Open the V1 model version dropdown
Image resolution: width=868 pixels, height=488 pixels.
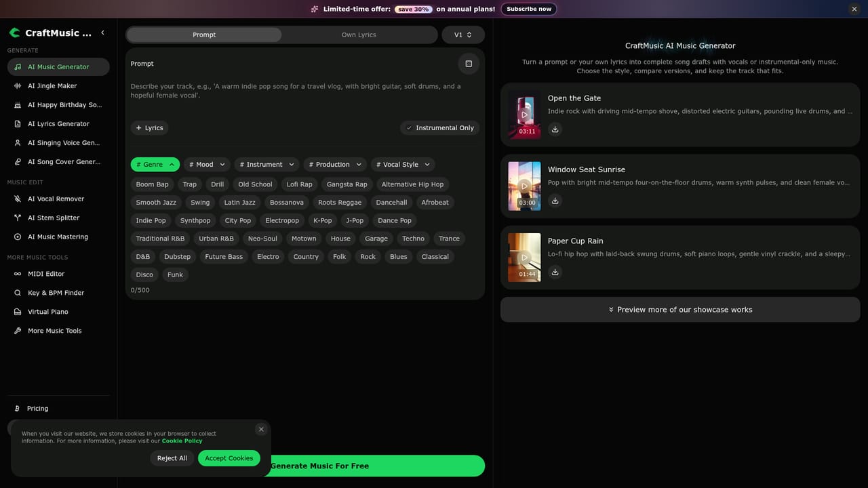463,35
